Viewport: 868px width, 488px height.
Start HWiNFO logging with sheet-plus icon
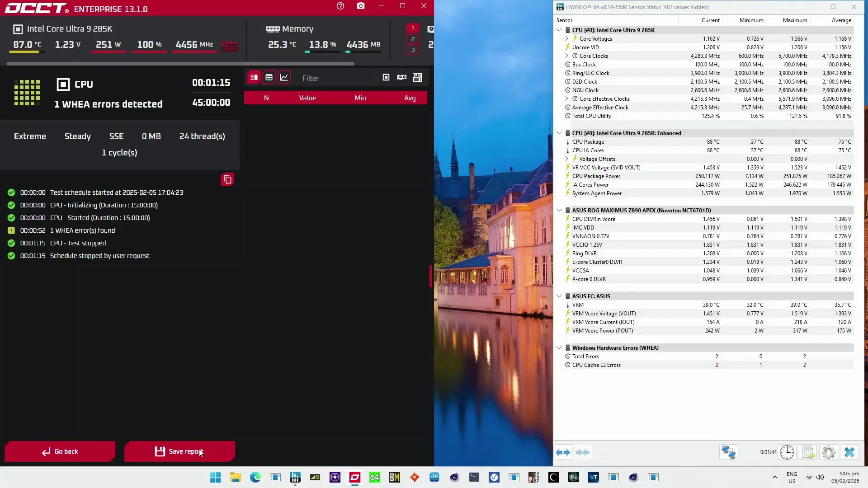(808, 452)
